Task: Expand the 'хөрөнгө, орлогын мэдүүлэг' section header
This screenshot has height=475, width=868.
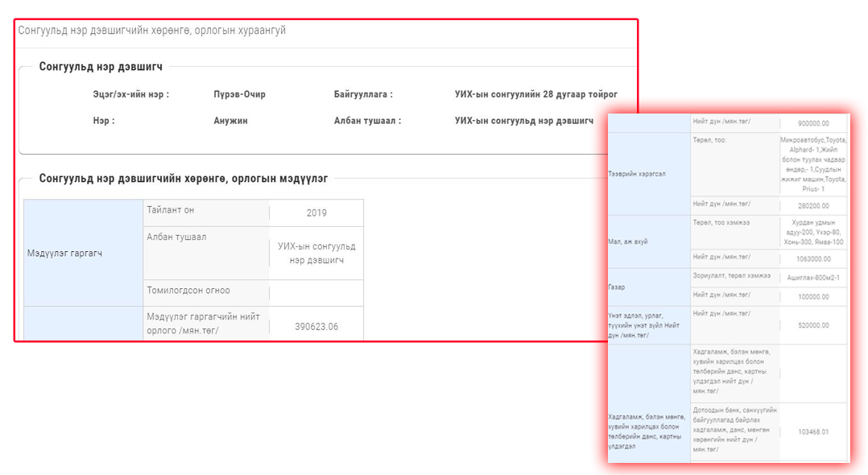Action: click(183, 179)
